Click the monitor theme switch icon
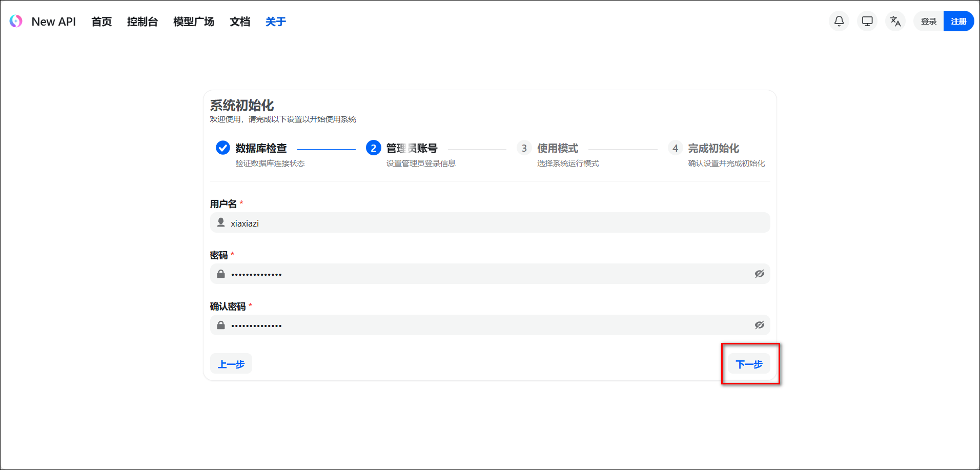This screenshot has height=470, width=980. (x=867, y=21)
